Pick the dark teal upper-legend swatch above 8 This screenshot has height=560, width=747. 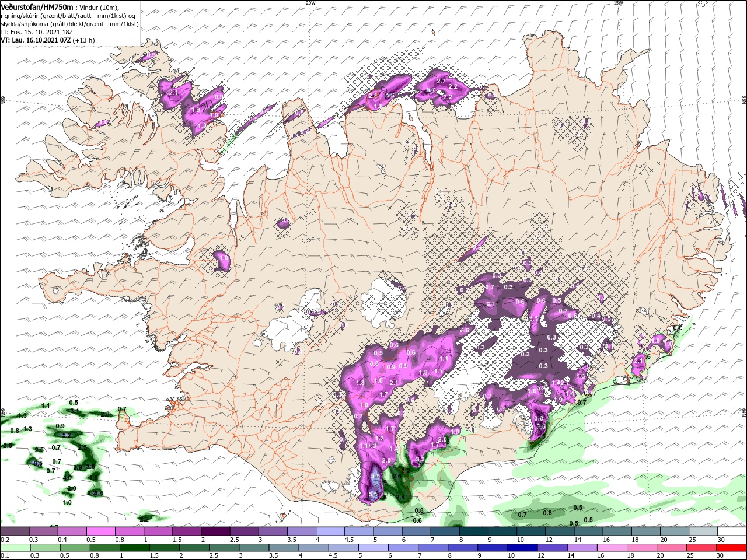click(474, 532)
